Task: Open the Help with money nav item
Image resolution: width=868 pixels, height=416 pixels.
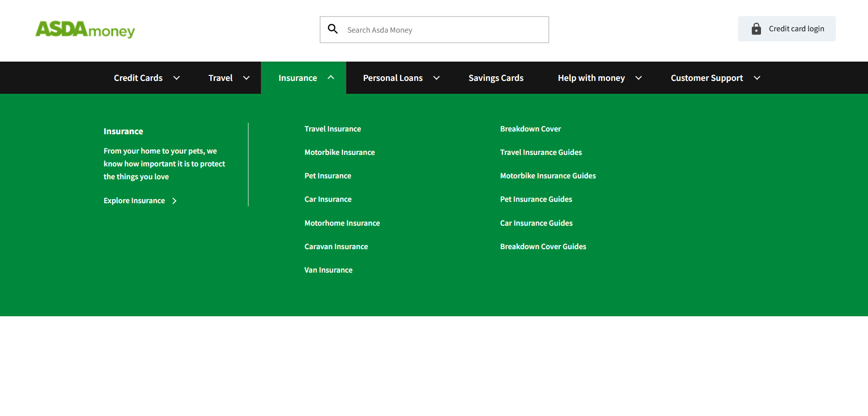Action: [x=591, y=78]
